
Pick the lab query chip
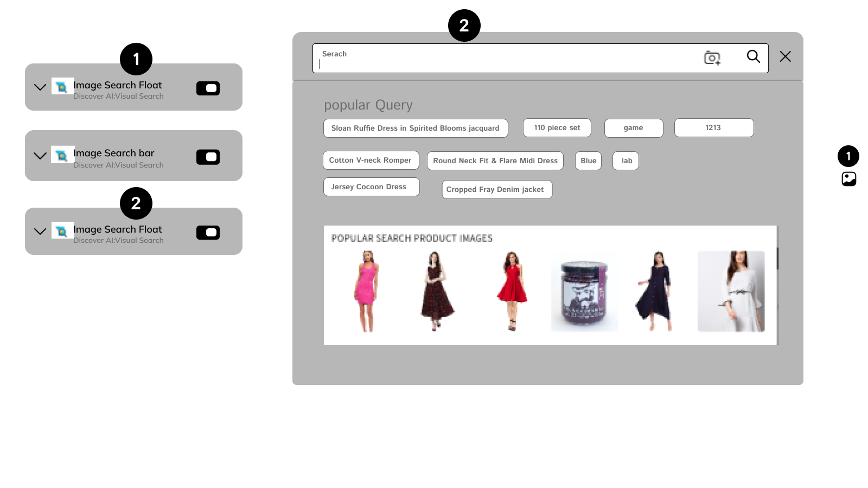click(626, 161)
